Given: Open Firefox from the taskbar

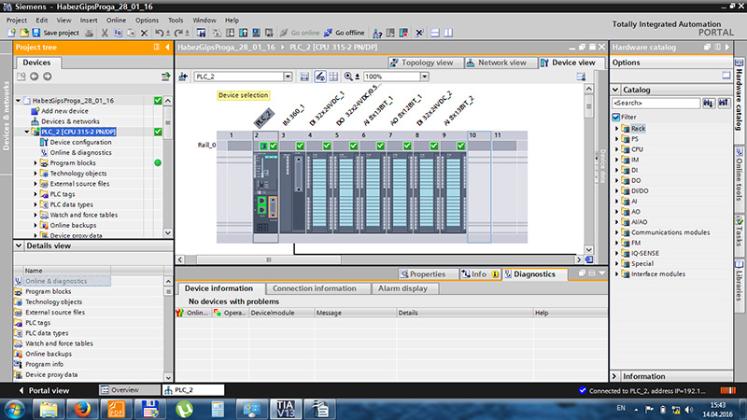Looking at the screenshot, I should pos(81,409).
